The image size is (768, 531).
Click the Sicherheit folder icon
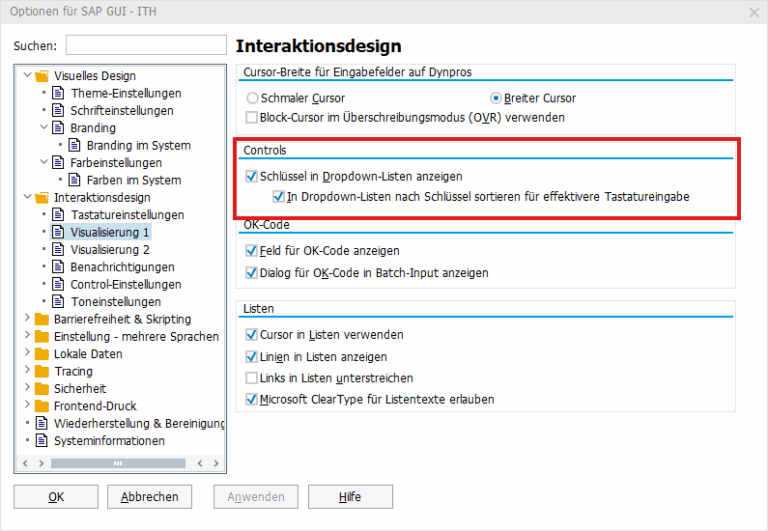(42, 389)
